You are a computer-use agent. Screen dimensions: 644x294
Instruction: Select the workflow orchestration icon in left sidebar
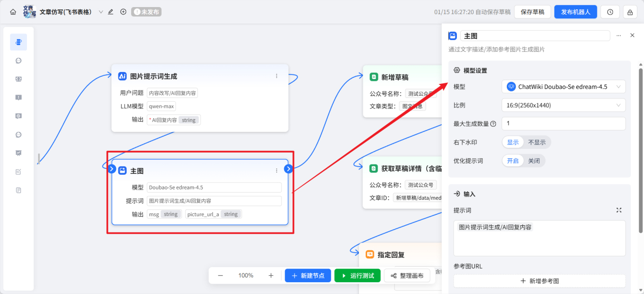18,41
